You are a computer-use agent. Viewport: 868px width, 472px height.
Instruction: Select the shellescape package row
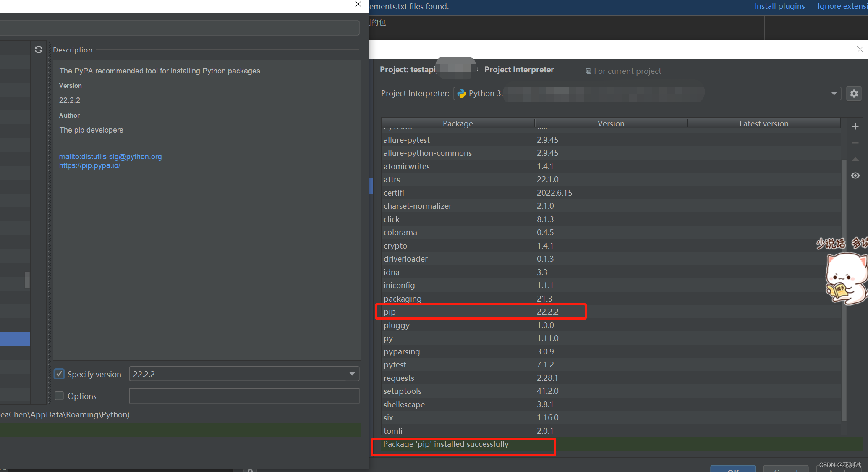click(611, 404)
